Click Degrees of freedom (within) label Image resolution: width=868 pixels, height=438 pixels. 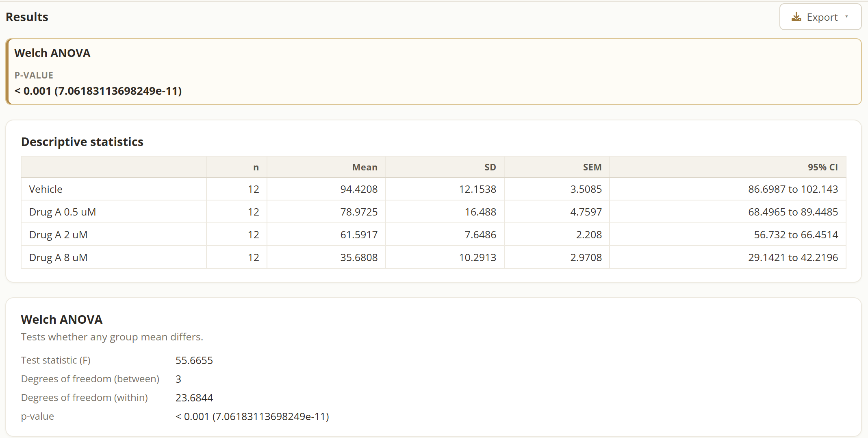click(85, 398)
